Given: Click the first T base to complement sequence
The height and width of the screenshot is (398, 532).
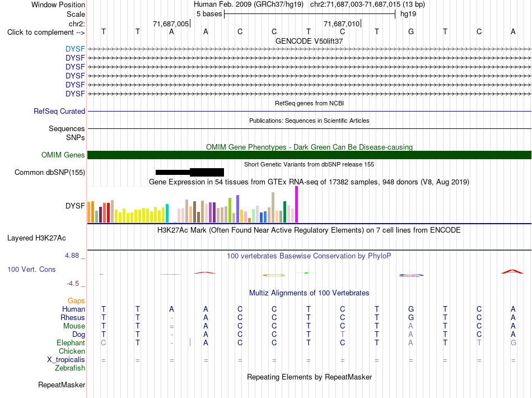Looking at the screenshot, I should pyautogui.click(x=104, y=31).
